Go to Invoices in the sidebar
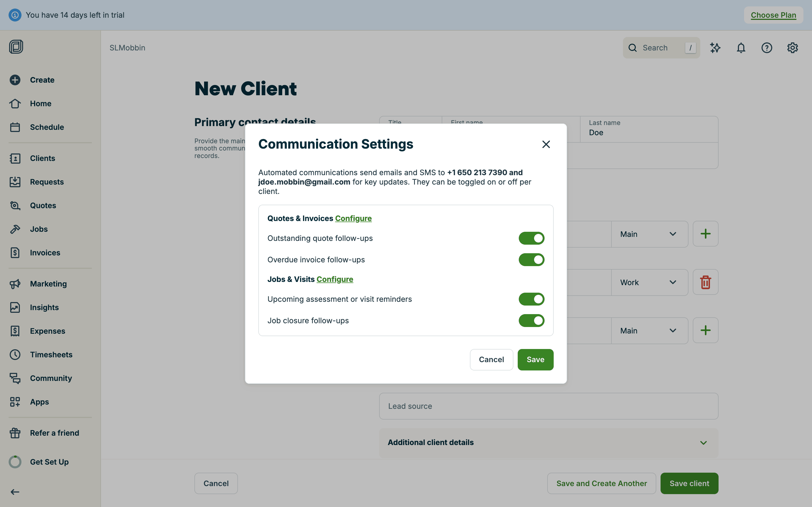 45,253
